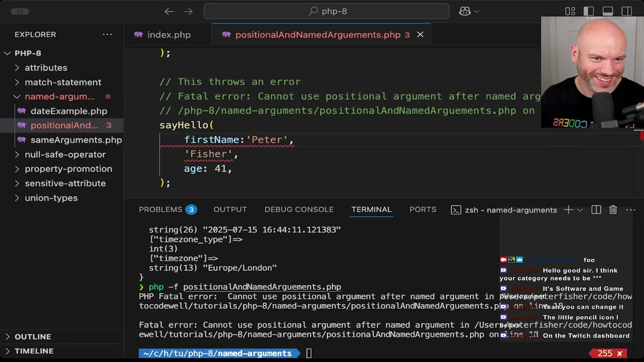Create a new terminal with plus

pyautogui.click(x=568, y=210)
